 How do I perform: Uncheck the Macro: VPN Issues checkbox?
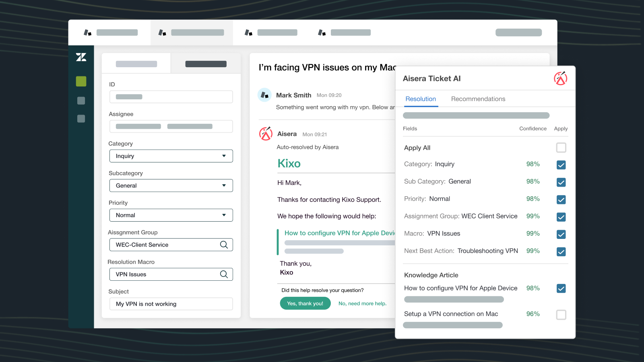tap(561, 234)
